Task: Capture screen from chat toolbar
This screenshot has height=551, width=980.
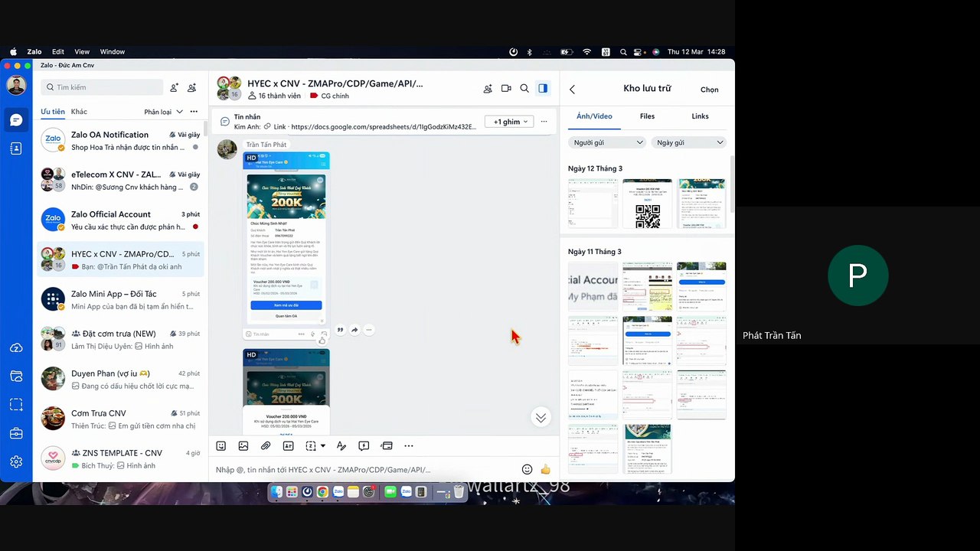Action: pos(311,445)
